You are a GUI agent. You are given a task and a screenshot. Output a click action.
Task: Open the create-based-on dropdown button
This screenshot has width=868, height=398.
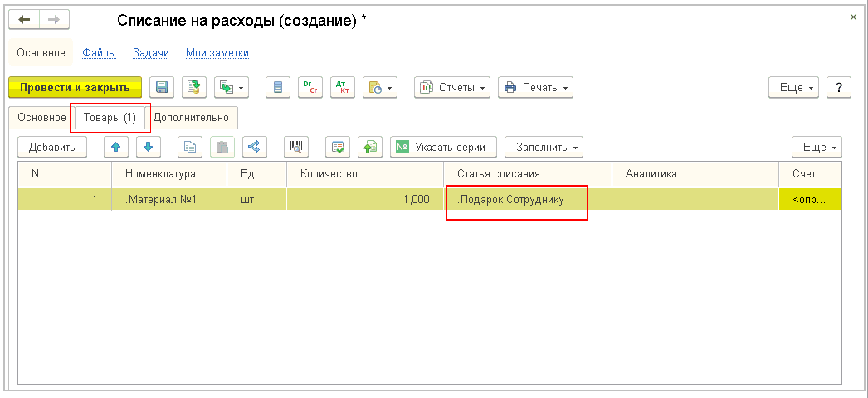232,87
